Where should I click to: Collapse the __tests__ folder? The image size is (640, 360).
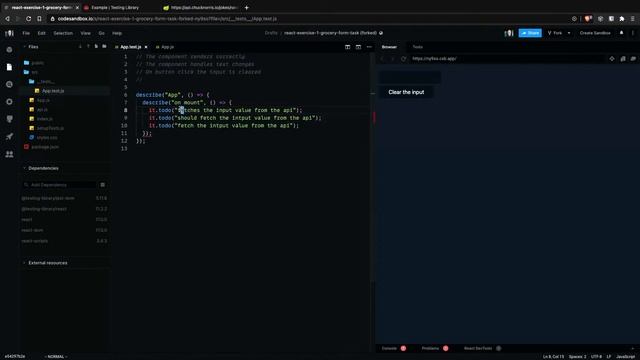click(x=45, y=81)
